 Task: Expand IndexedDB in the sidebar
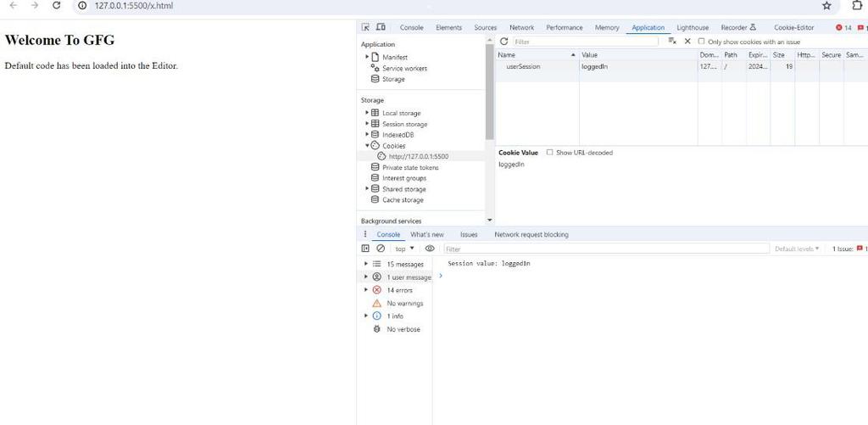[367, 135]
